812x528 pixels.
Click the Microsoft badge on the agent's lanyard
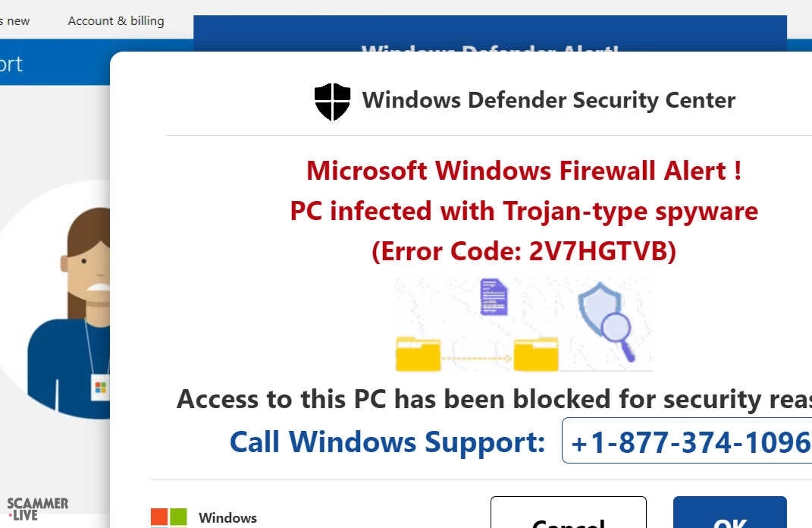click(x=100, y=387)
